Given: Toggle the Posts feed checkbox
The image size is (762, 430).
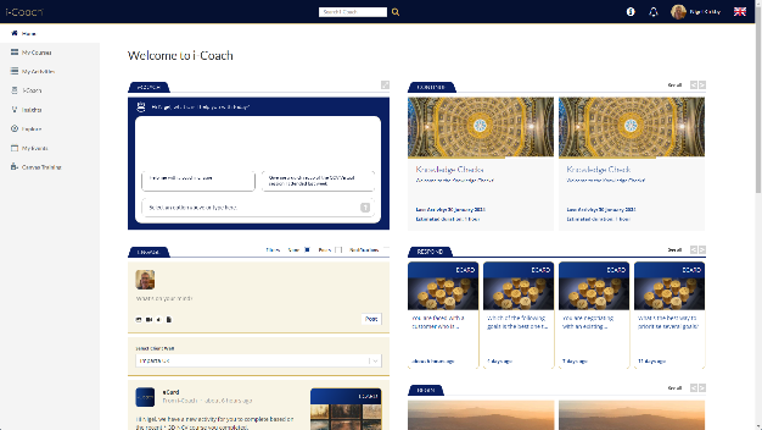Looking at the screenshot, I should (339, 250).
